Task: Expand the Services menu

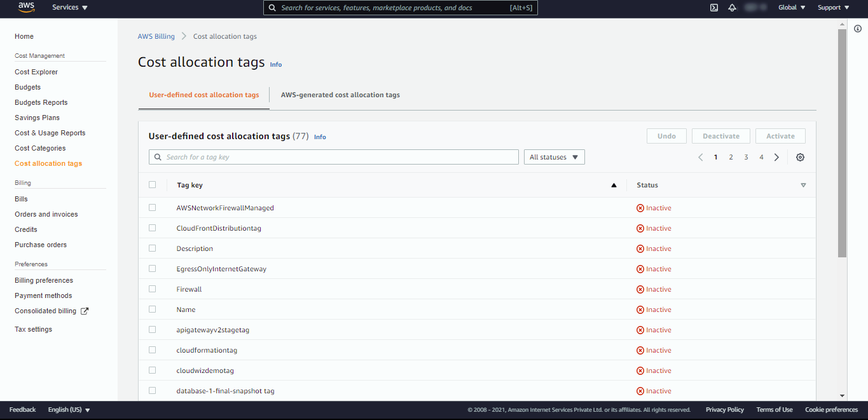Action: pos(70,8)
